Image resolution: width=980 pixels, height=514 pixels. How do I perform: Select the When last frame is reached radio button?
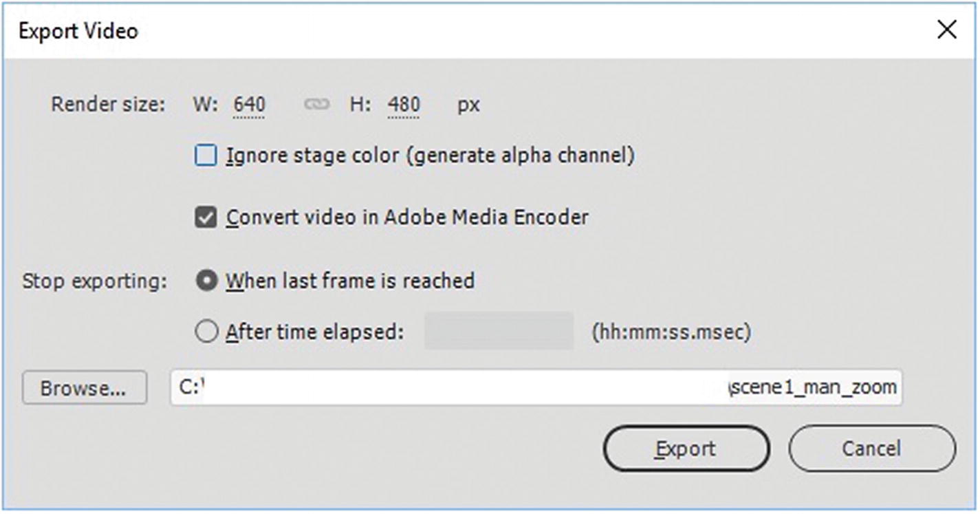(206, 281)
